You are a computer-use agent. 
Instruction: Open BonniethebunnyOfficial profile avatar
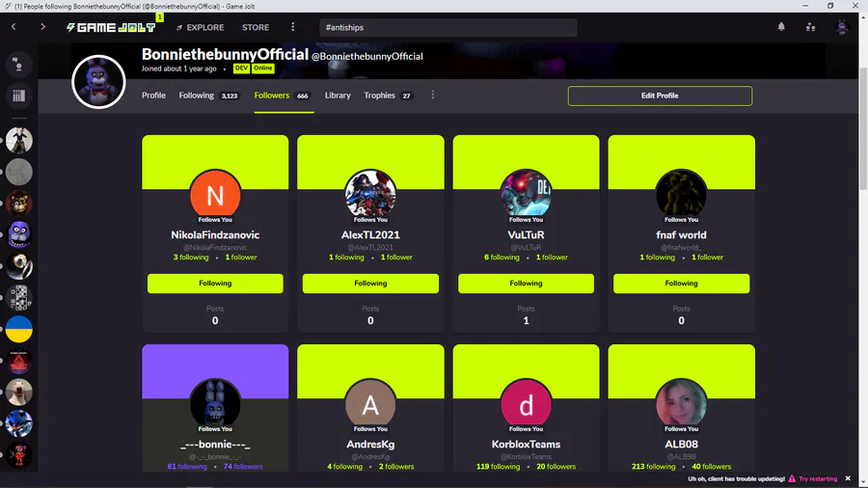(x=98, y=82)
